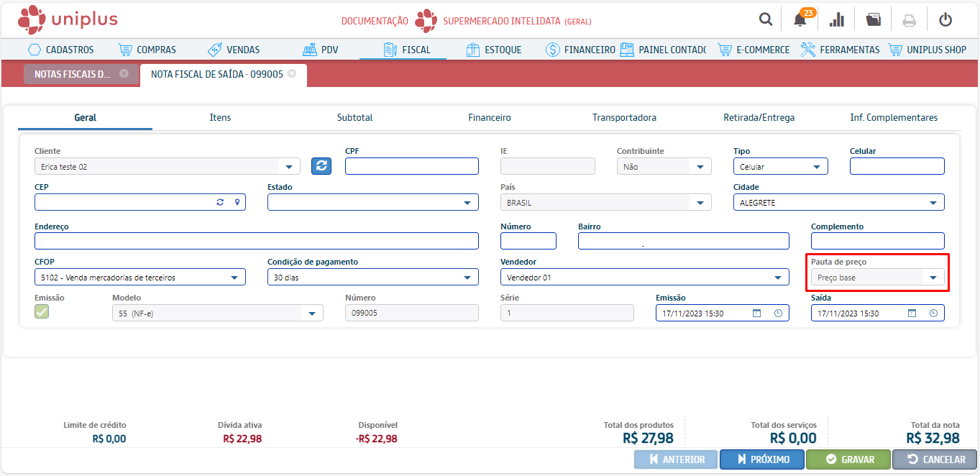Click the refresh client button beside Cliente
Screen dimensions: 980x476
tap(321, 166)
